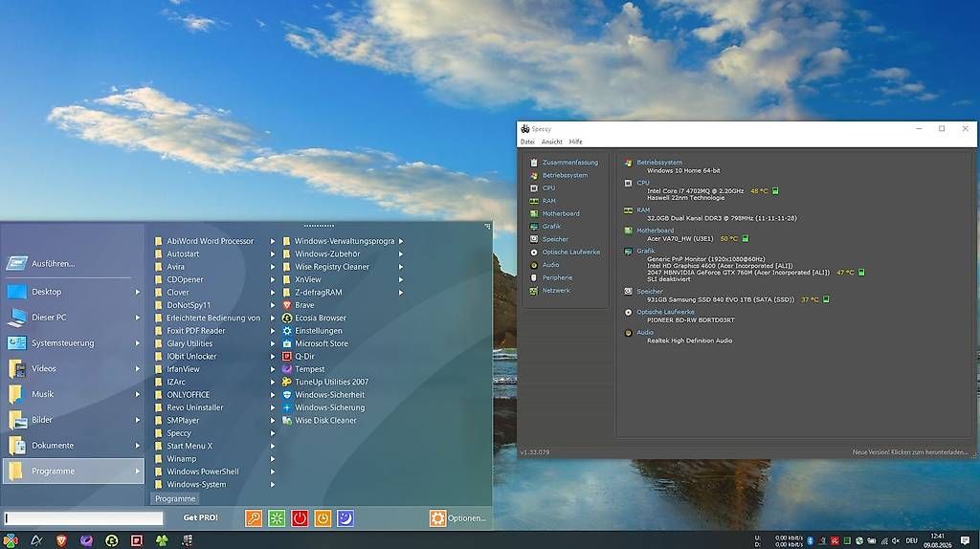Click the red shutdown power button
Image resolution: width=980 pixels, height=549 pixels.
click(x=300, y=517)
